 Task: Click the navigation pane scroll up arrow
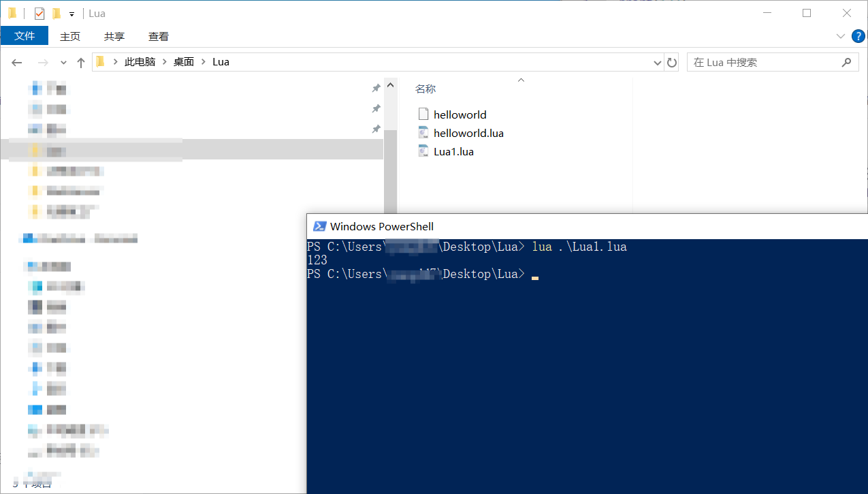click(390, 86)
